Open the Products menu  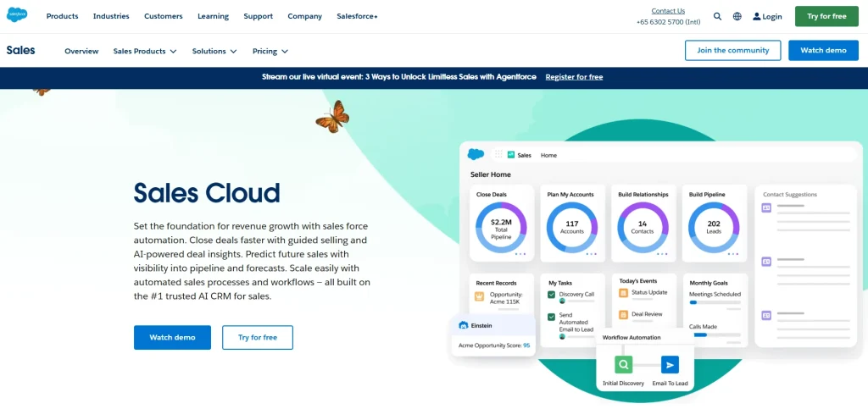coord(62,16)
